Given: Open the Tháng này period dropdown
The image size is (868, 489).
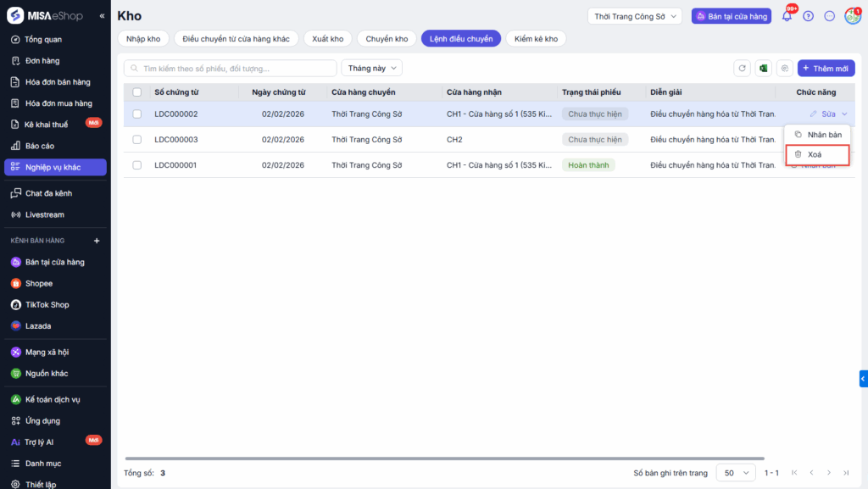Looking at the screenshot, I should pos(371,69).
